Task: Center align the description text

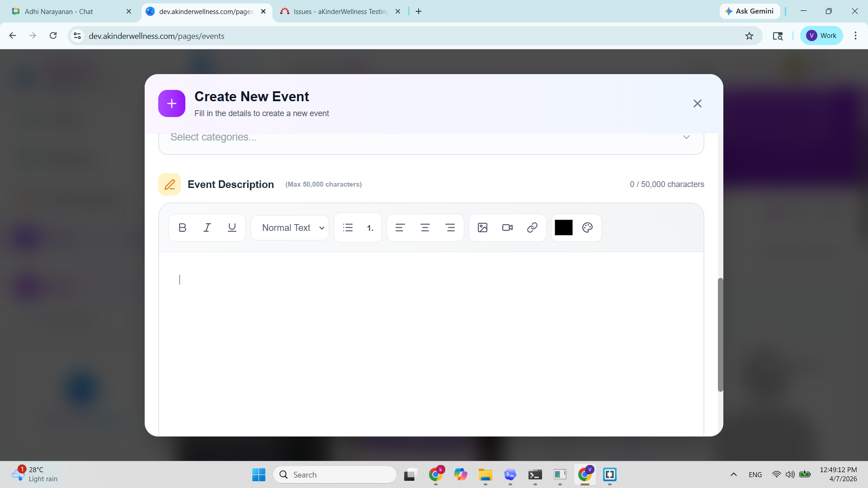Action: pyautogui.click(x=425, y=228)
